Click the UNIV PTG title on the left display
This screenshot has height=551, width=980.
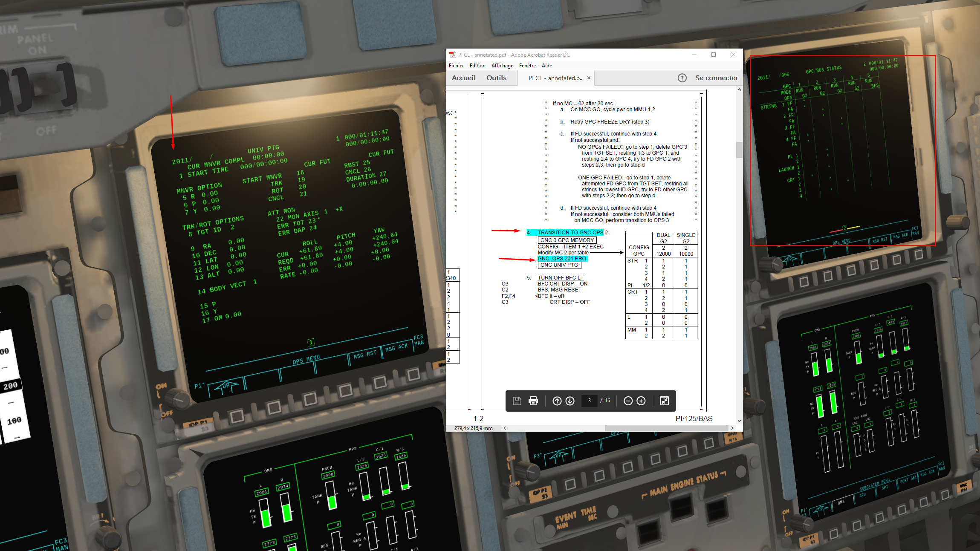[x=263, y=149]
